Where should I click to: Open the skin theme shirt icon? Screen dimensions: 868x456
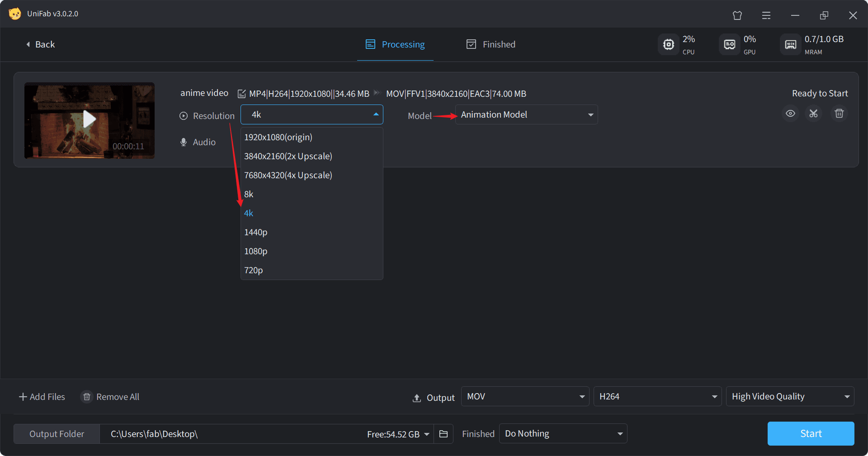tap(737, 15)
